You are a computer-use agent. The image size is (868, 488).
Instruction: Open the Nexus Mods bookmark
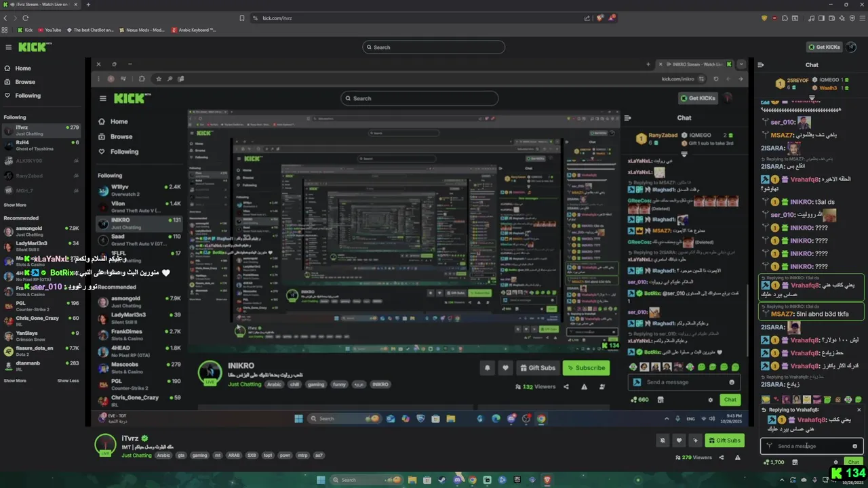pyautogui.click(x=142, y=30)
